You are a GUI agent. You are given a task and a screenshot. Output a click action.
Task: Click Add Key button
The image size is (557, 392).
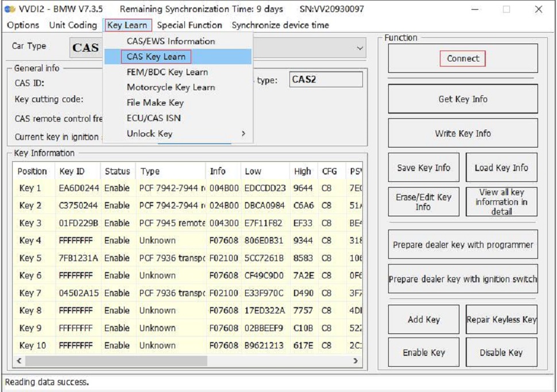[424, 320]
